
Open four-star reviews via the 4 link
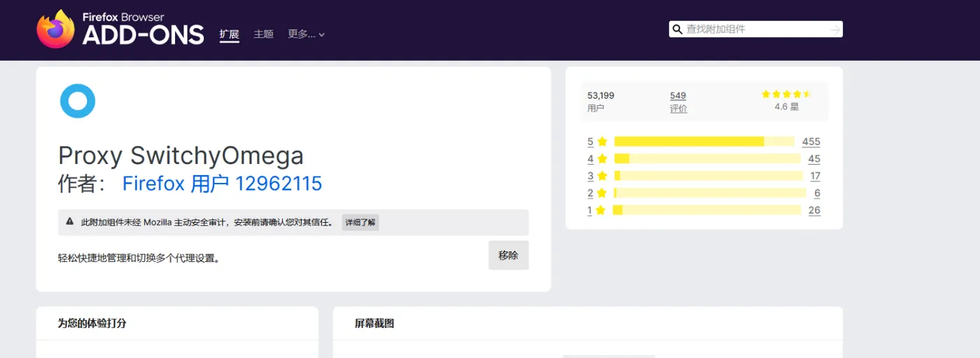(590, 159)
